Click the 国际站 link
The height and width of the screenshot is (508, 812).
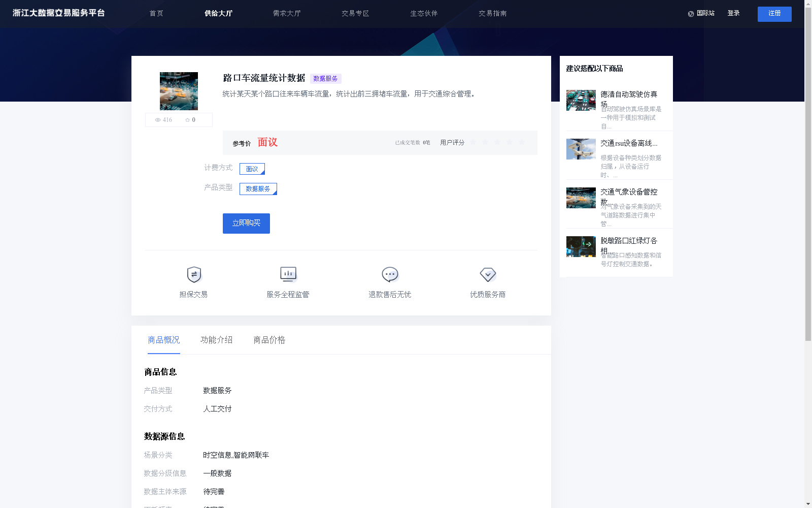coord(705,14)
